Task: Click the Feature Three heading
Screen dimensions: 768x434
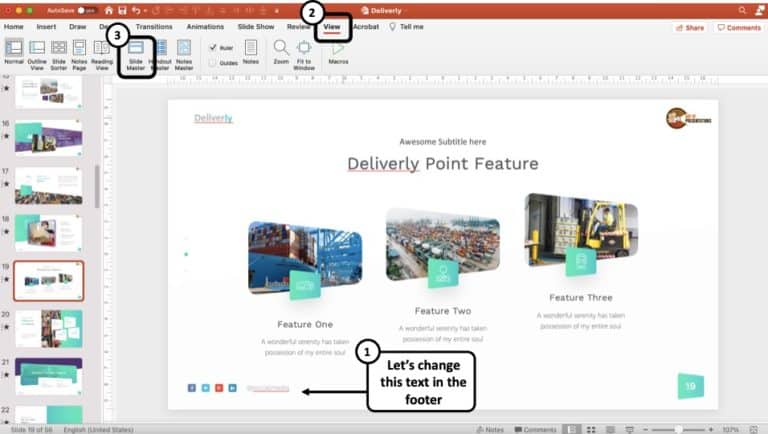Action: click(581, 297)
